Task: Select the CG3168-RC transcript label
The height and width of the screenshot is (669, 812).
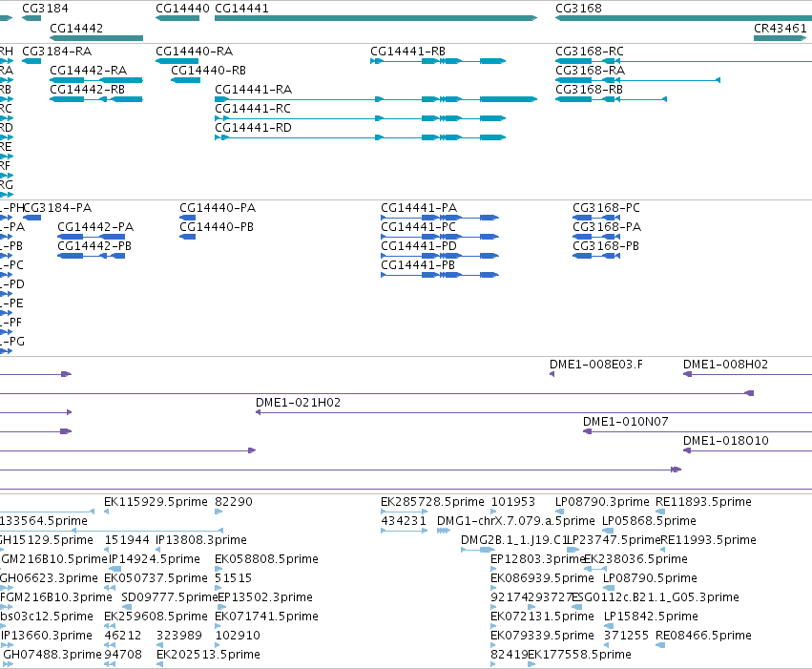Action: coord(590,52)
